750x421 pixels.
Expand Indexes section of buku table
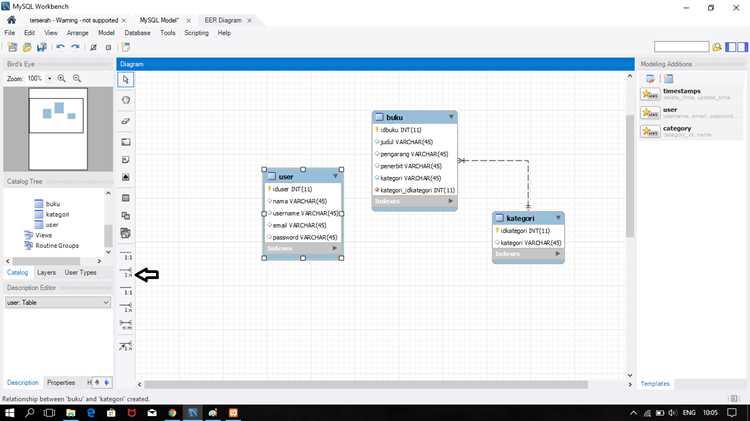click(450, 201)
